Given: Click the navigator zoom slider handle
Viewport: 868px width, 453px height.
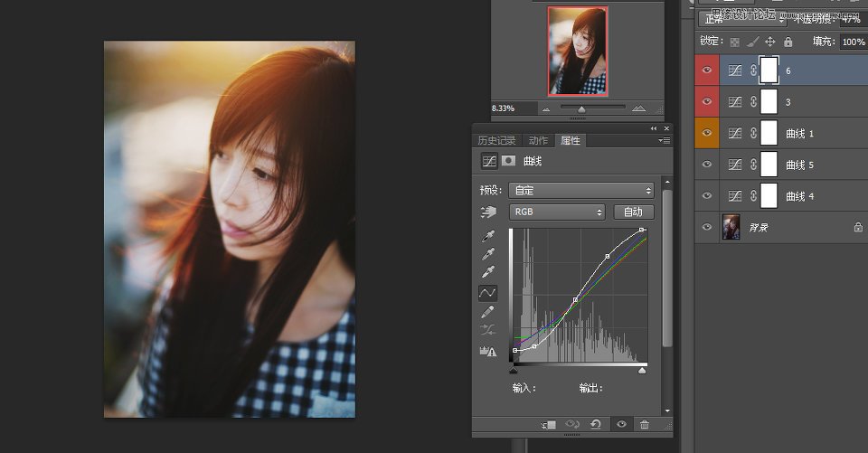Looking at the screenshot, I should tap(581, 109).
